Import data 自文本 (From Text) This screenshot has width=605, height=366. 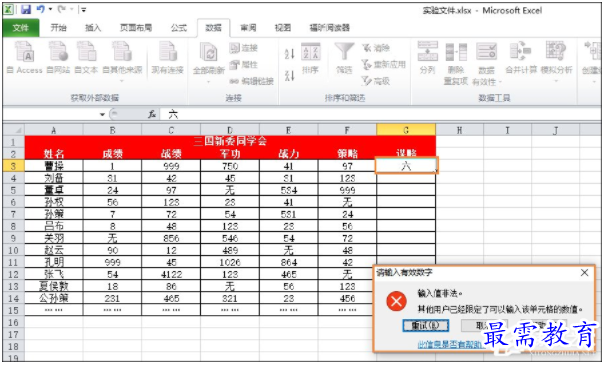coord(86,58)
